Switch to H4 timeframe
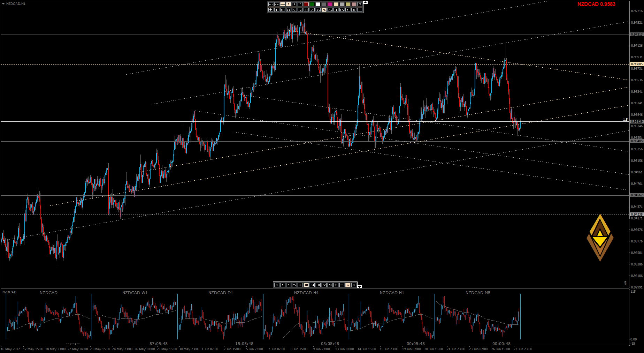644x353 pixels. 312,285
